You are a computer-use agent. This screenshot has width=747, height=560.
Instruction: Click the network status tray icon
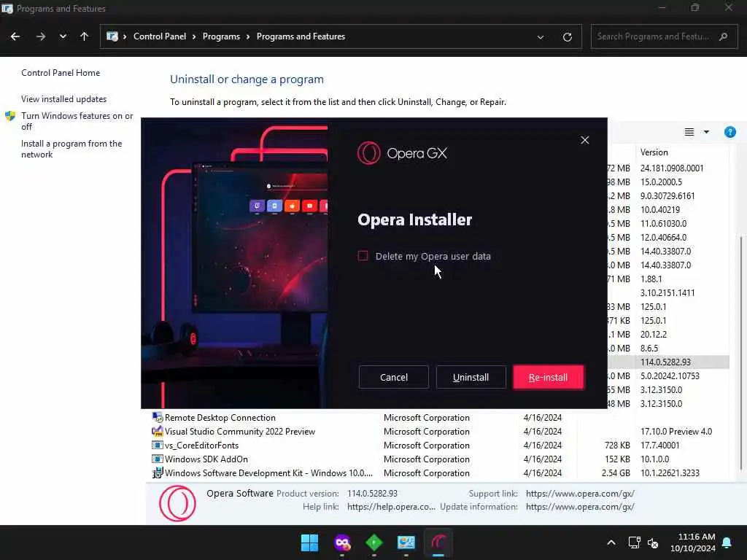click(634, 542)
